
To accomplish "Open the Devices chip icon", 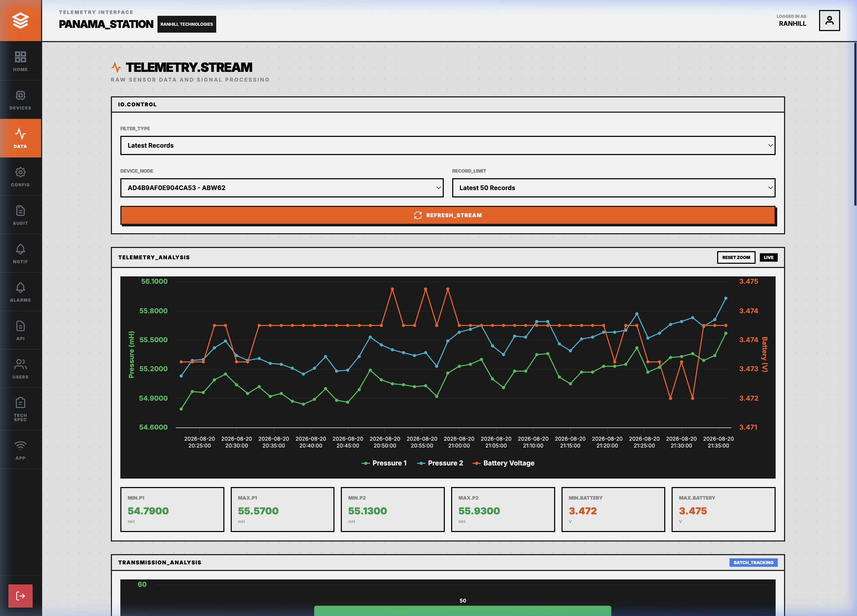I will (20, 95).
